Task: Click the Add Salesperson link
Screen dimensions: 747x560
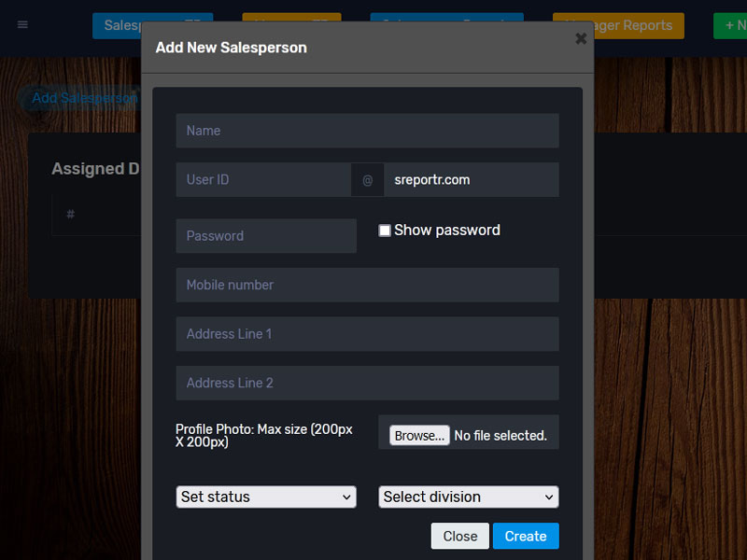Action: [x=82, y=98]
